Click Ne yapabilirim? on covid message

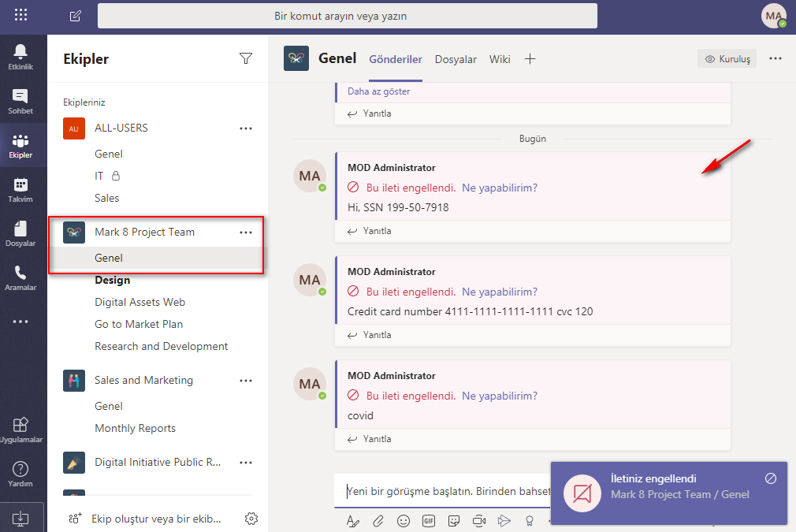[500, 396]
